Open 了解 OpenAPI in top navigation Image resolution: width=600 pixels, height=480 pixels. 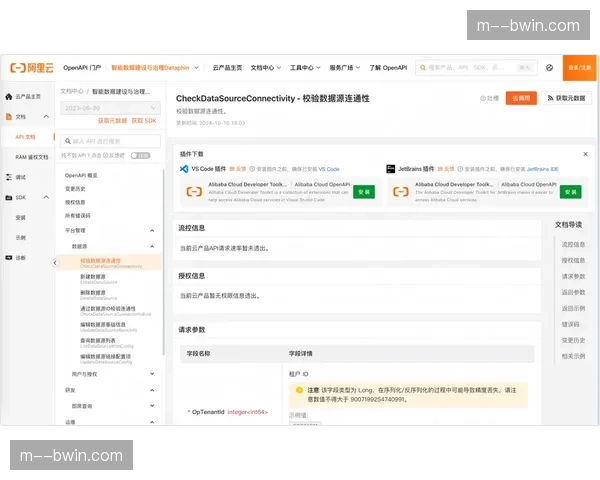(388, 68)
